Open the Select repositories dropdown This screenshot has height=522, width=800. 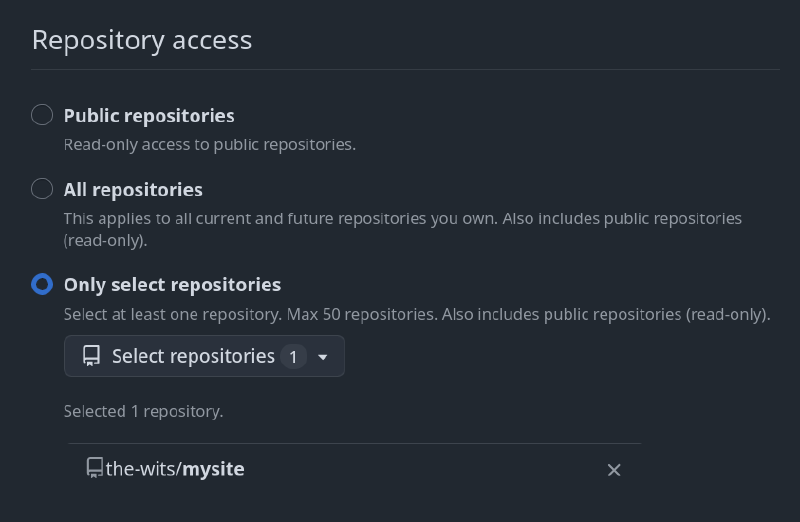204,356
